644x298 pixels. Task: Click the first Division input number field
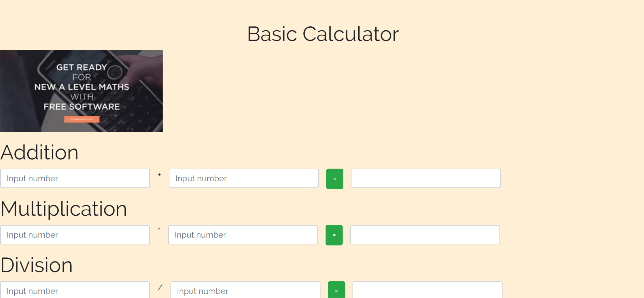(x=75, y=290)
